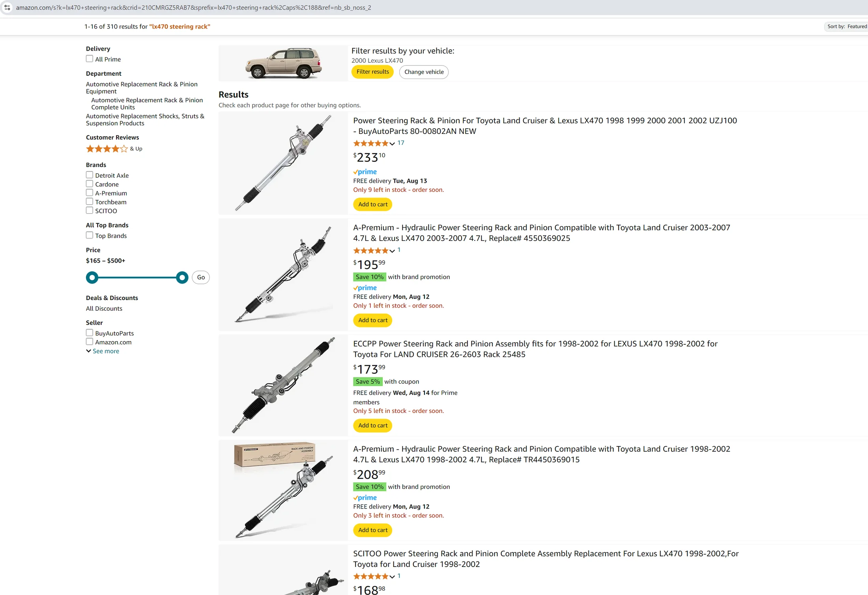
Task: Check the Torchbeam brand filter
Action: pyautogui.click(x=90, y=202)
